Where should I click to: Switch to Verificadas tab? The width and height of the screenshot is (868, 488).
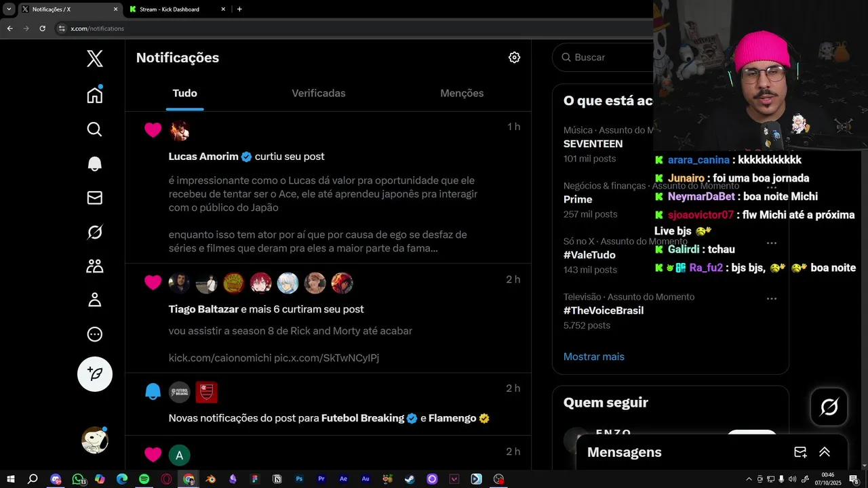click(319, 94)
